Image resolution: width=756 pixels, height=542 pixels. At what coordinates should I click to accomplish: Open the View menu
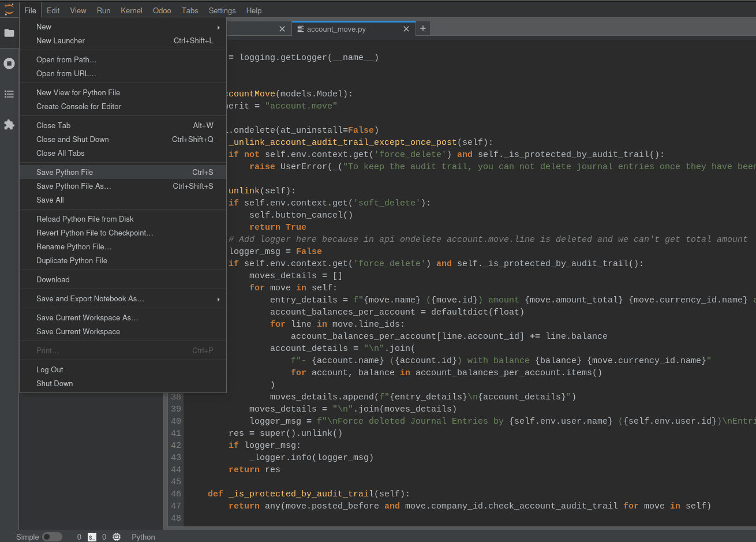(x=78, y=10)
